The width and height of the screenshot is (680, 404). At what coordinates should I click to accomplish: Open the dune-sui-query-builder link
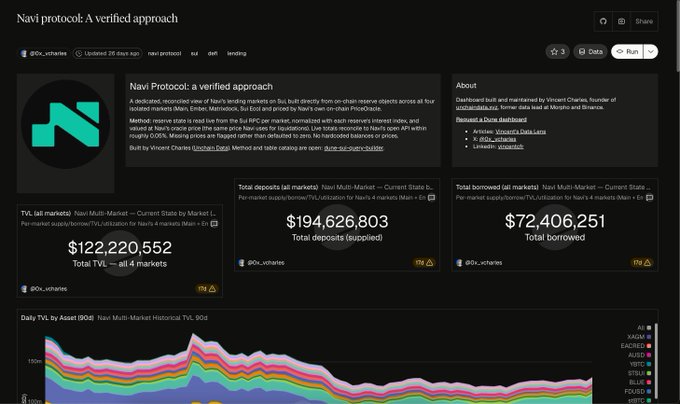[x=353, y=148]
